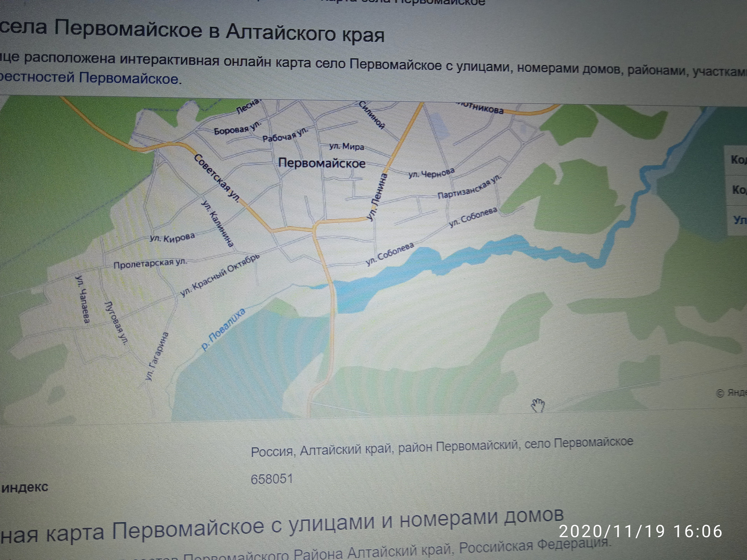Viewport: 747px width, 560px height.
Task: Click the first Код row in the right panel
Action: click(738, 160)
